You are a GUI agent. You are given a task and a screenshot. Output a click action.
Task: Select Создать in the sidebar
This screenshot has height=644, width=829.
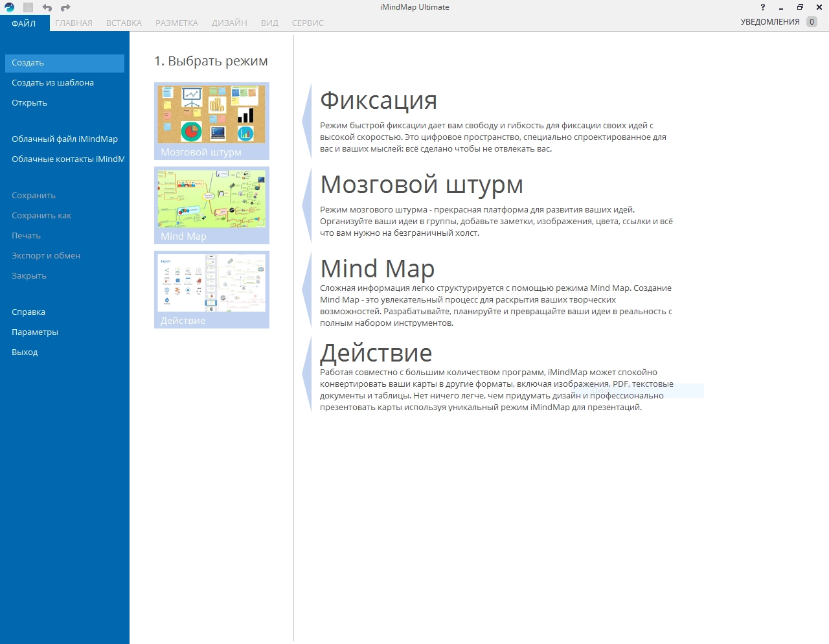(x=64, y=63)
